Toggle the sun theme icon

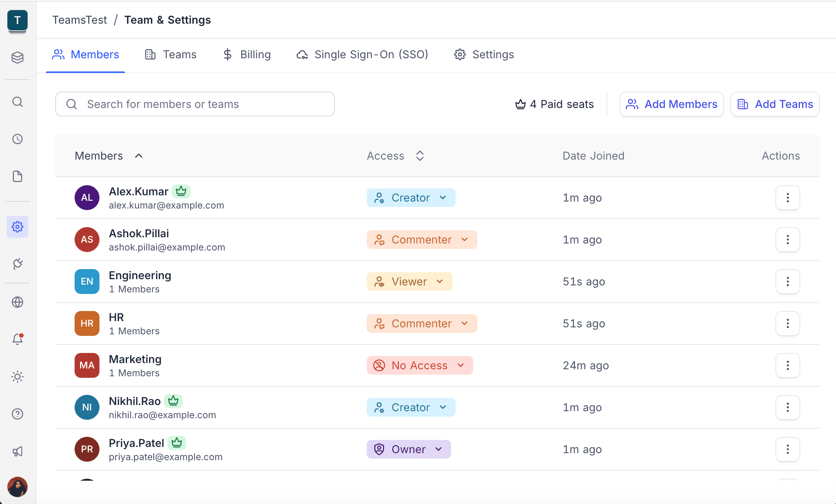17,376
